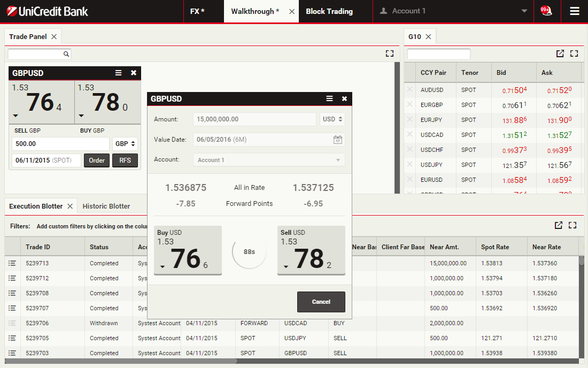
Task: Remove AUDUSD row from G10 list
Action: pyautogui.click(x=409, y=90)
